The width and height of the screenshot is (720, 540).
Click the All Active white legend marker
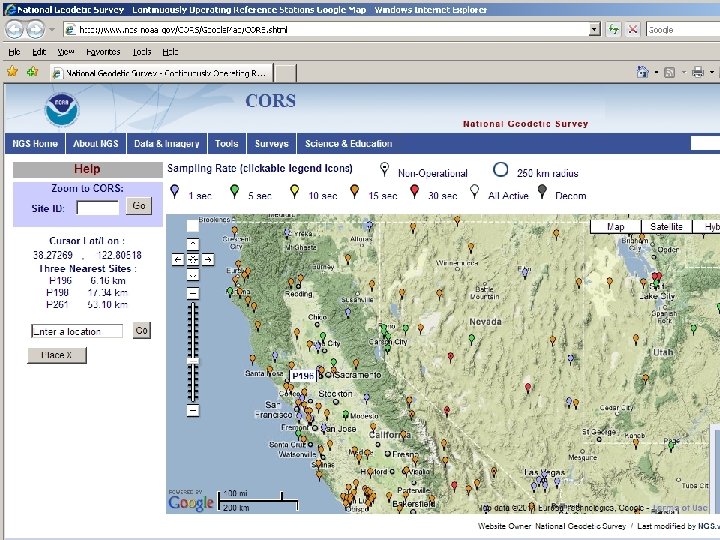475,191
